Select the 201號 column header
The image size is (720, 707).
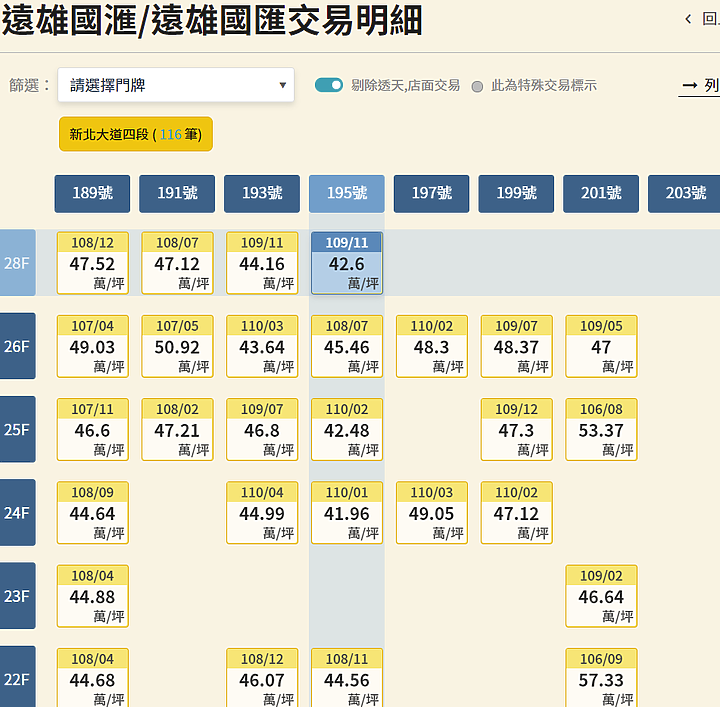pyautogui.click(x=601, y=193)
